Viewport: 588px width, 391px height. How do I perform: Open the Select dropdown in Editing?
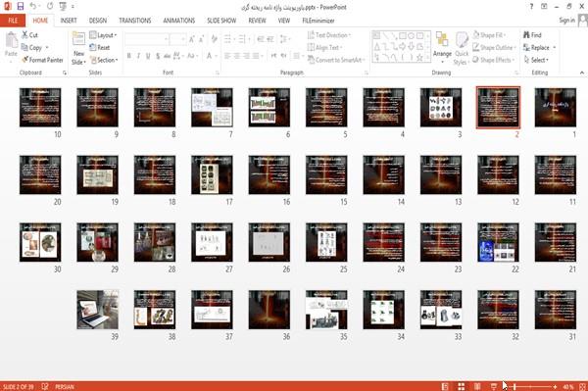[x=536, y=60]
